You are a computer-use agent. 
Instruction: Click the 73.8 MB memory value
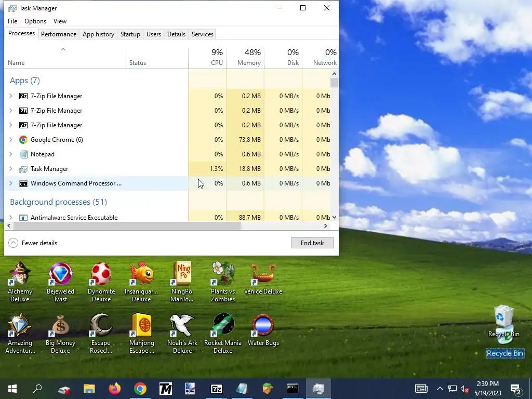[x=250, y=140]
